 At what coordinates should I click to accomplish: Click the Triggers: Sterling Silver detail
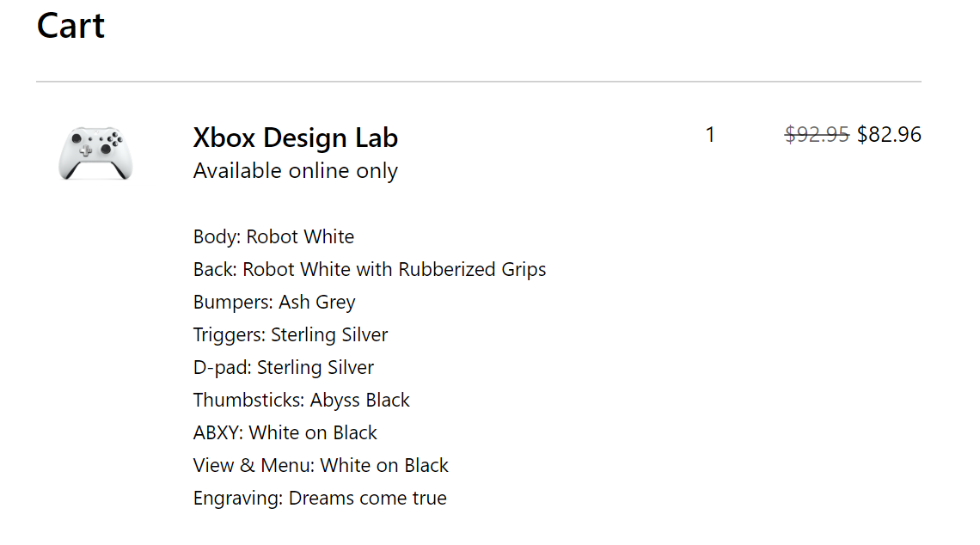pyautogui.click(x=291, y=335)
